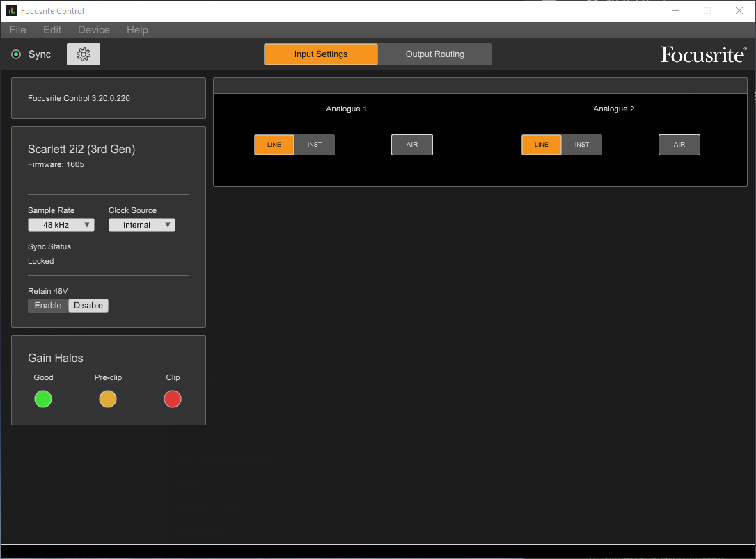The image size is (756, 559).
Task: Set Analogue 1 input to LINE
Action: [x=274, y=145]
